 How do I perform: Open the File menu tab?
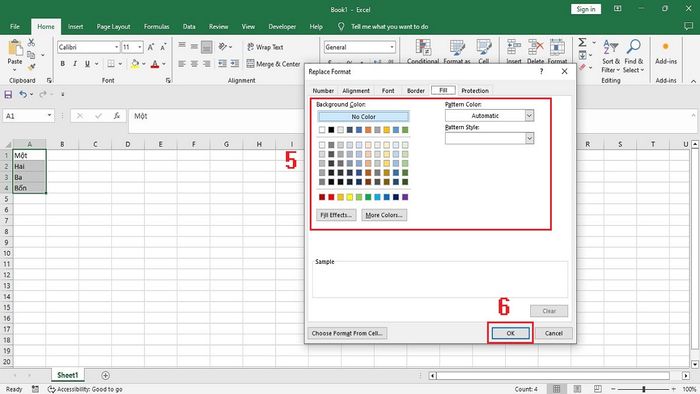click(15, 27)
